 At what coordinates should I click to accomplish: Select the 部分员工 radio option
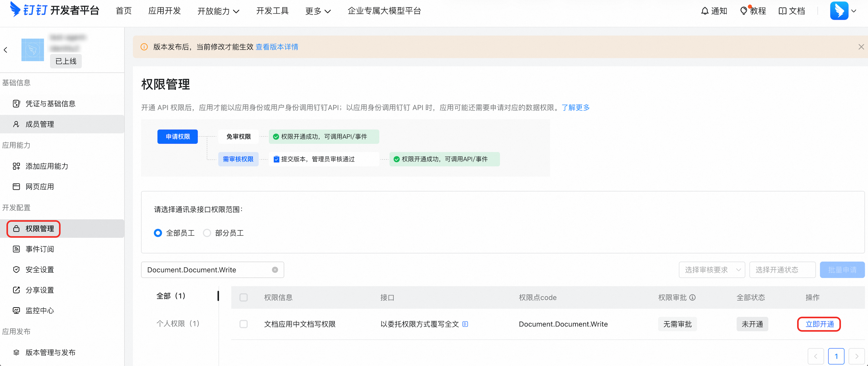[207, 233]
